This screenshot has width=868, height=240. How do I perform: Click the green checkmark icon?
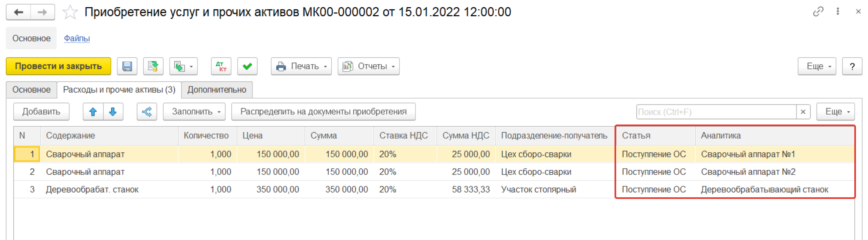247,66
